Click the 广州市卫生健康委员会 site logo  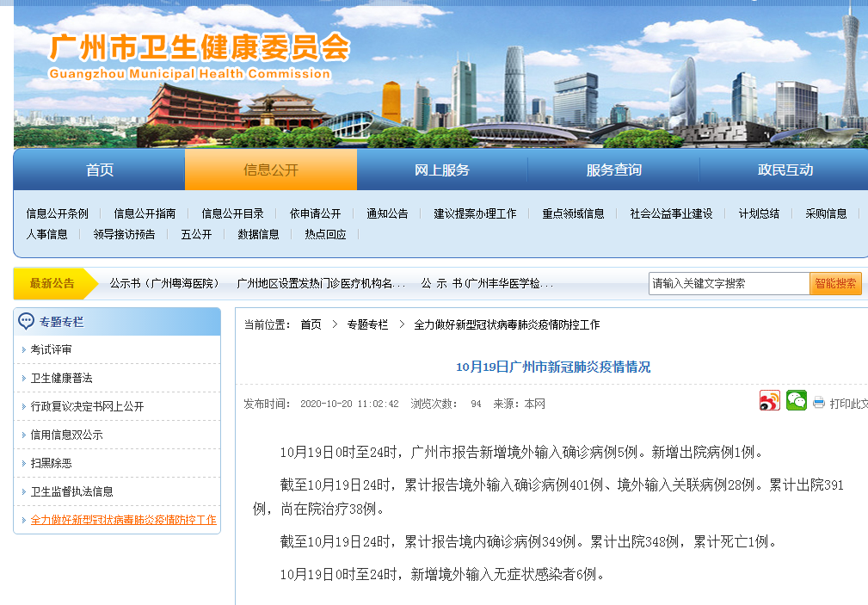tap(200, 55)
